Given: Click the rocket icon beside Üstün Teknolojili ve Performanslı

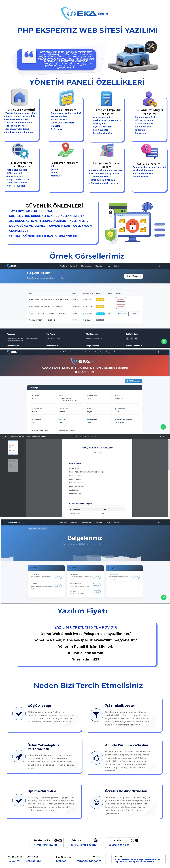Looking at the screenshot, I should tap(19, 757).
